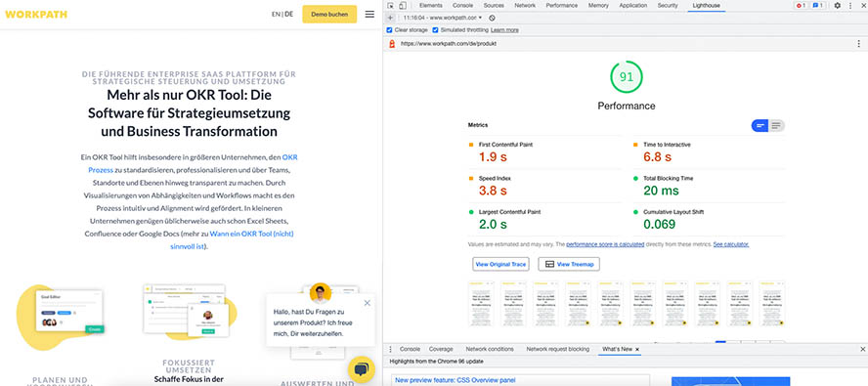Switch website language to DE
The image size is (868, 386).
pyautogui.click(x=289, y=15)
